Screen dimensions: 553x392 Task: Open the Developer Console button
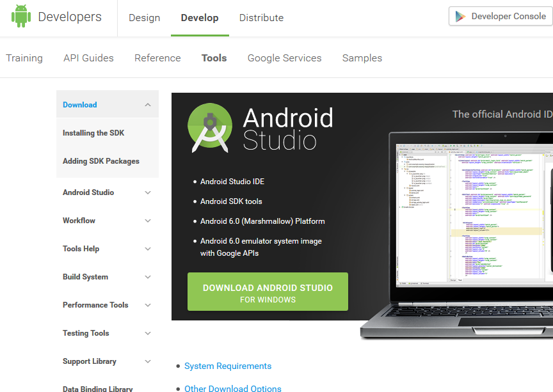[501, 16]
